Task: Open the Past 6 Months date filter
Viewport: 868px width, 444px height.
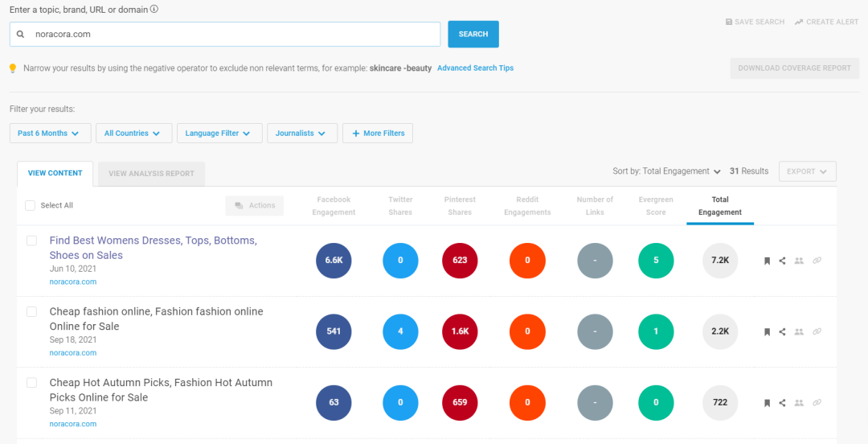Action: pos(51,133)
